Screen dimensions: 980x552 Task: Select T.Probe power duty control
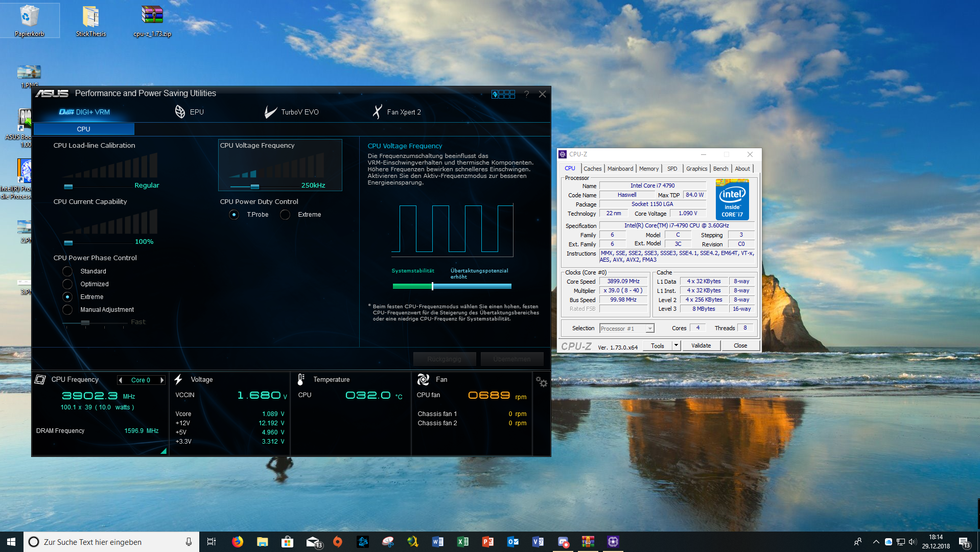coord(234,215)
